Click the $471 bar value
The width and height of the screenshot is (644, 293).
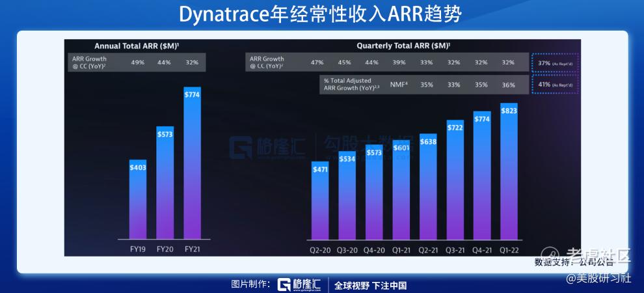320,169
